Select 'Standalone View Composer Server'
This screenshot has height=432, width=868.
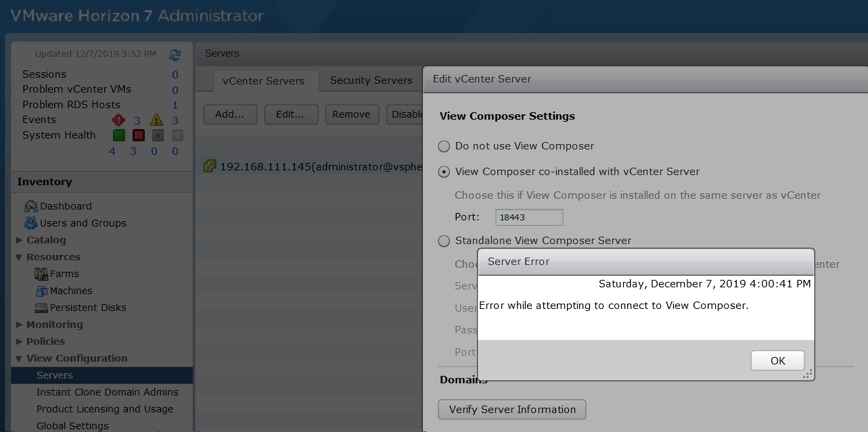tap(444, 241)
